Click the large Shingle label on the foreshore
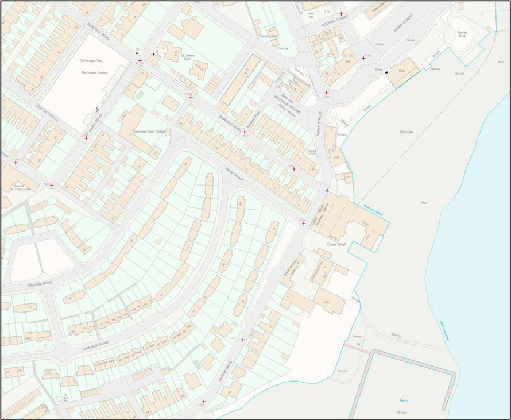Screen dimensions: 511x420 click(x=406, y=132)
